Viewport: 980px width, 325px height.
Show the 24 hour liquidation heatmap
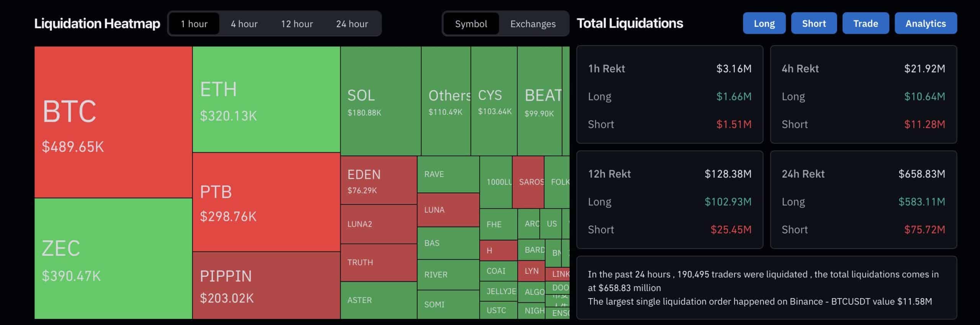(352, 24)
